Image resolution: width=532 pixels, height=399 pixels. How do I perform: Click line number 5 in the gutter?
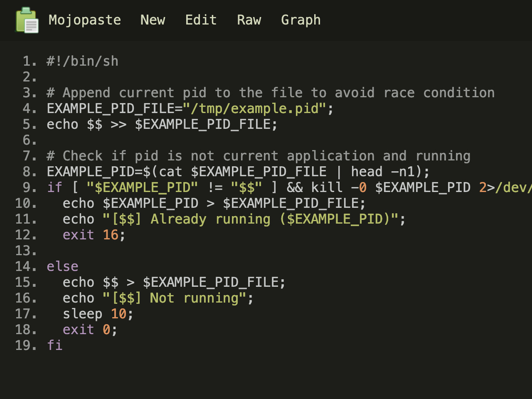click(x=29, y=124)
